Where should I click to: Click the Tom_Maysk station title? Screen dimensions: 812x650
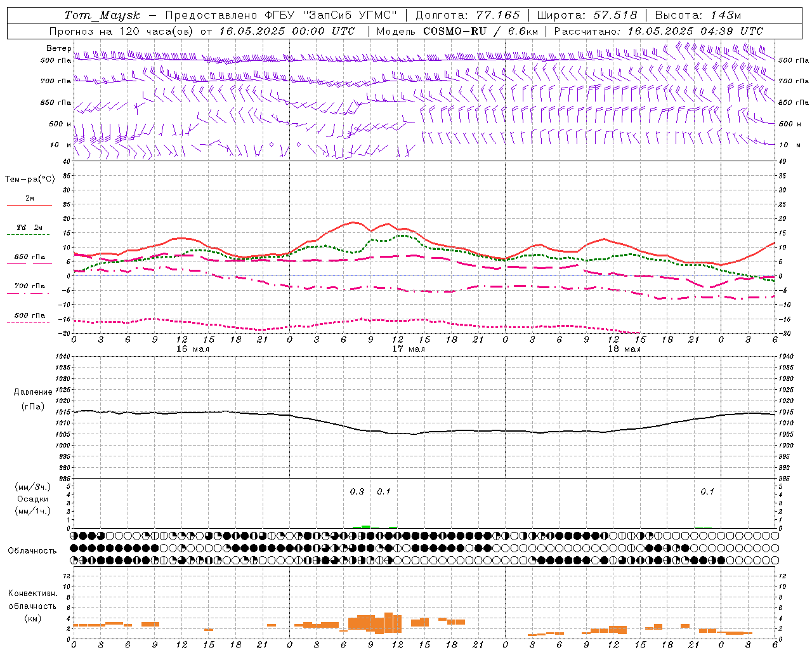click(x=102, y=15)
